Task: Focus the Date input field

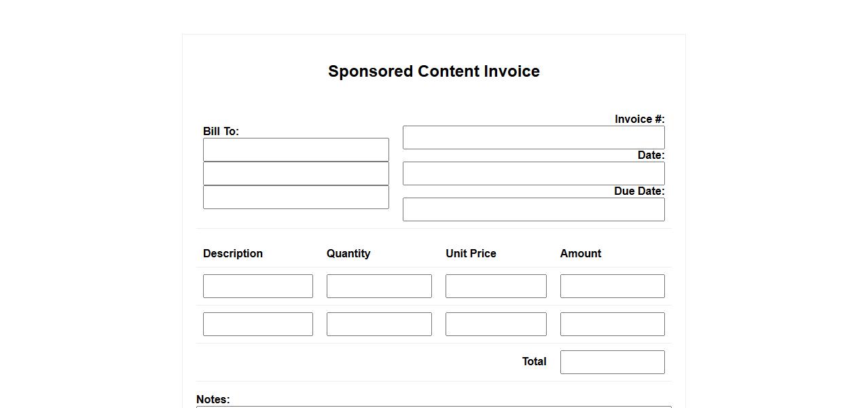Action: tap(533, 174)
